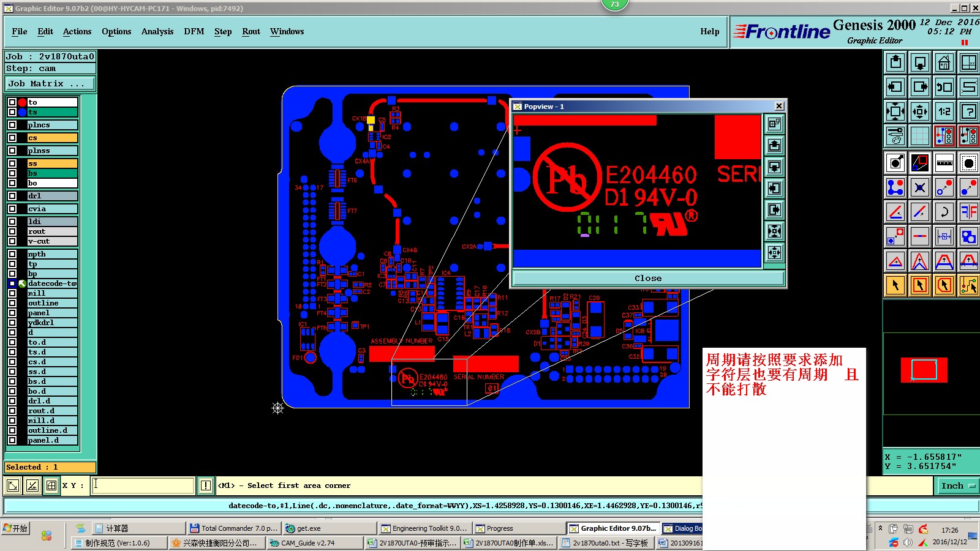Open the DFM menu
Viewport: 980px width, 551px height.
(x=194, y=31)
